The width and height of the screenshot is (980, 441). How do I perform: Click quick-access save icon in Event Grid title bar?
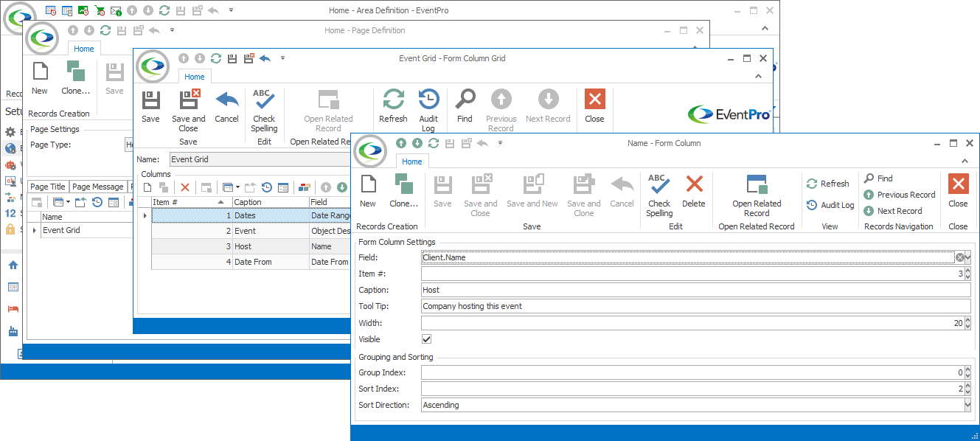coord(232,58)
